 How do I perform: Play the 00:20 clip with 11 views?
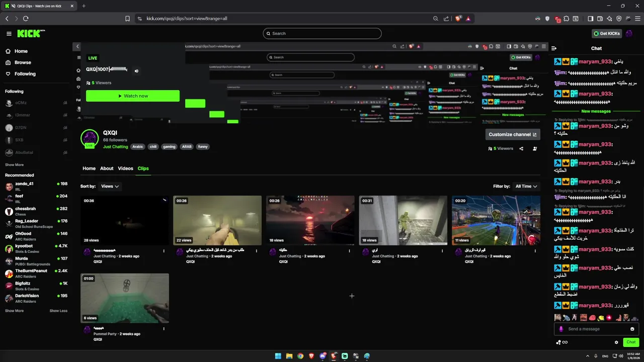[x=496, y=220]
